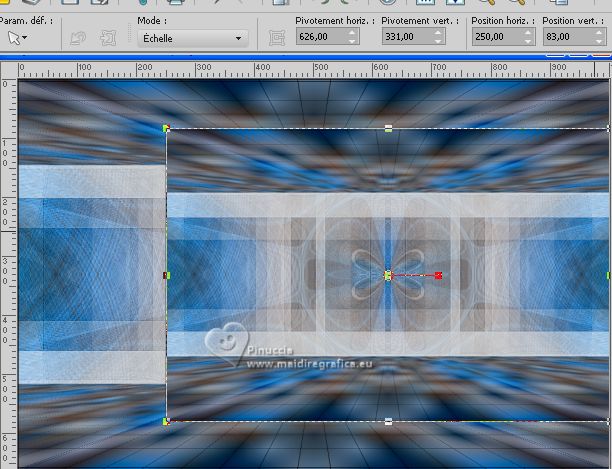Click the perspective correction icon beside reset
The height and width of the screenshot is (469, 612).
108,38
